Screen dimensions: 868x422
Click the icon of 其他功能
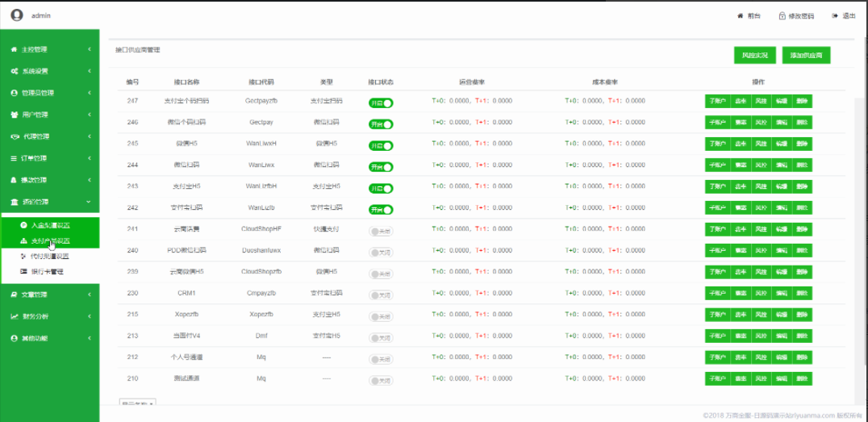[15, 338]
